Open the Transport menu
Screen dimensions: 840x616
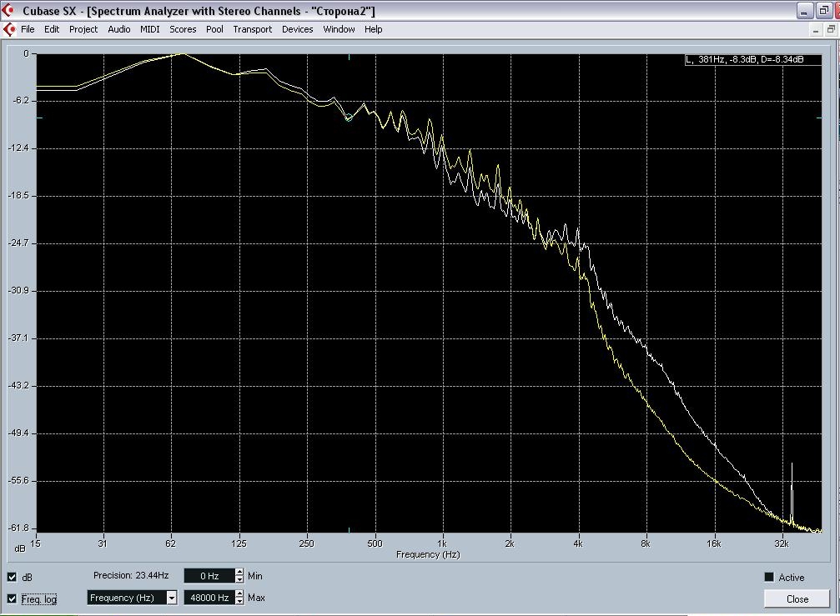point(252,29)
